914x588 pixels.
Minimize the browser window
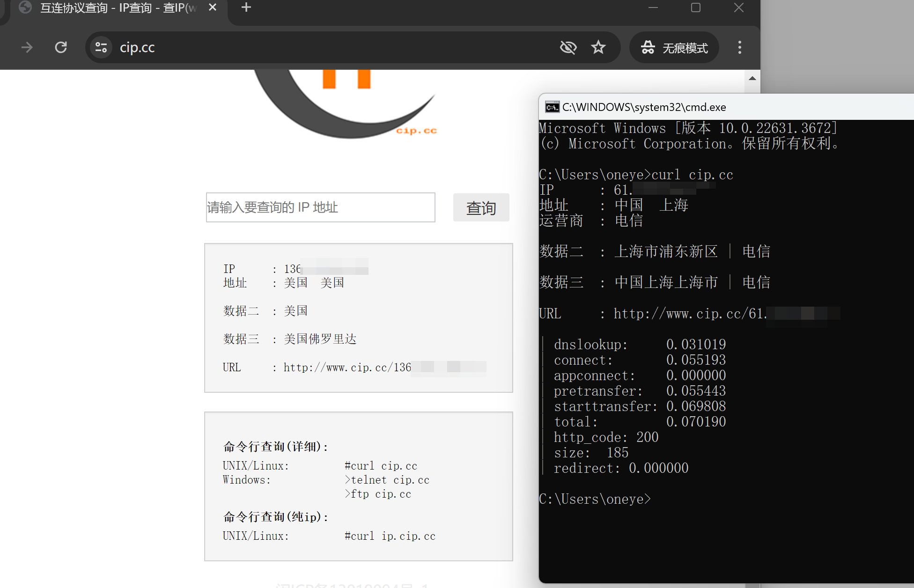click(x=653, y=7)
